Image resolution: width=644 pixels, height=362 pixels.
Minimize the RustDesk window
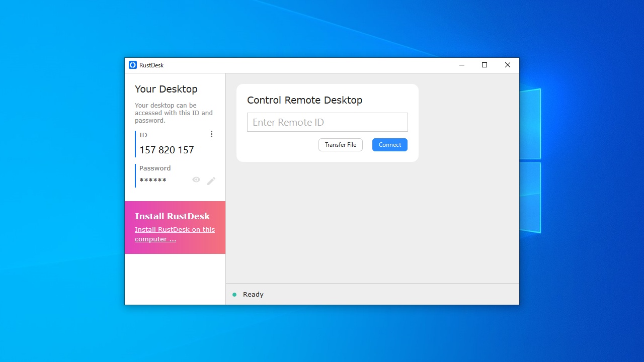coord(462,65)
